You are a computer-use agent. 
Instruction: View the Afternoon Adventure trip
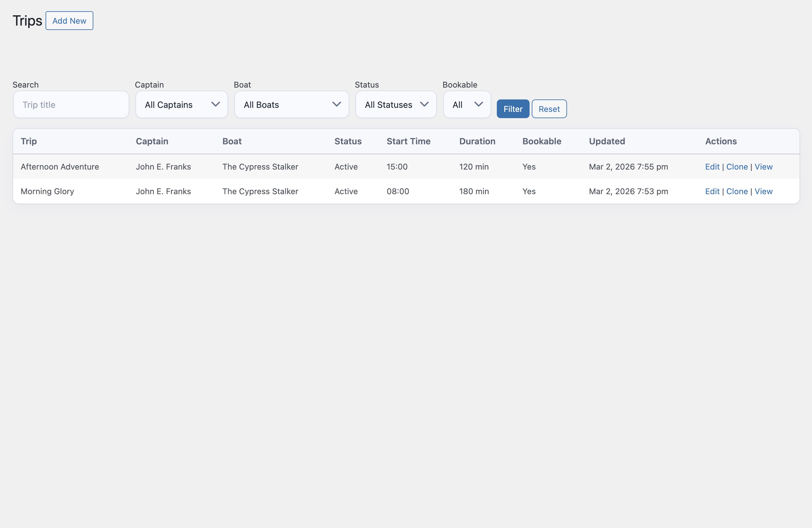click(x=764, y=167)
